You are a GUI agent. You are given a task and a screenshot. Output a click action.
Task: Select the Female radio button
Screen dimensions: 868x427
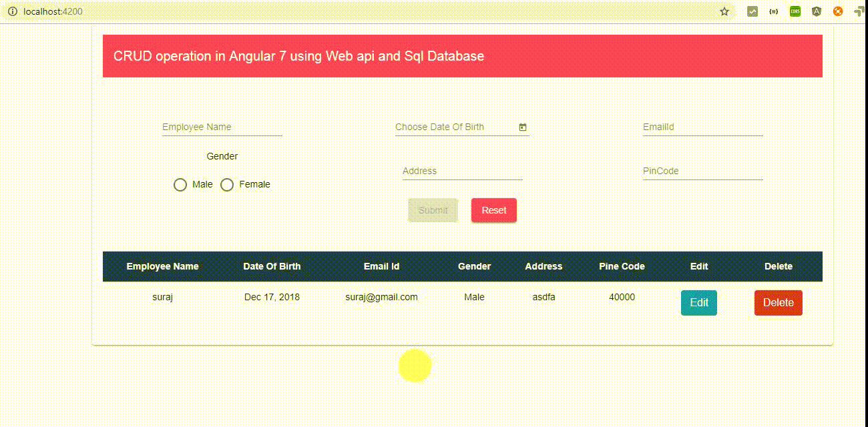227,184
